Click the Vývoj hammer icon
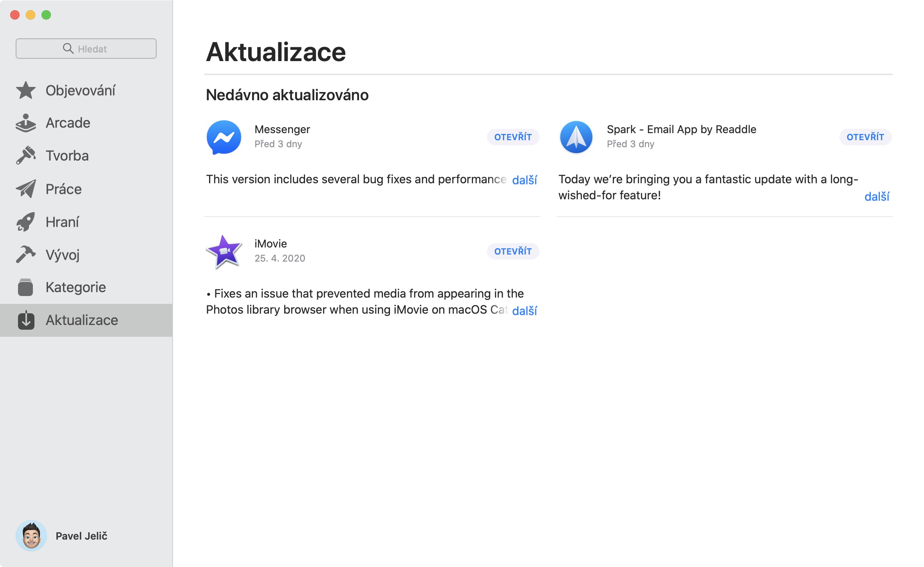This screenshot has width=924, height=567. tap(26, 255)
